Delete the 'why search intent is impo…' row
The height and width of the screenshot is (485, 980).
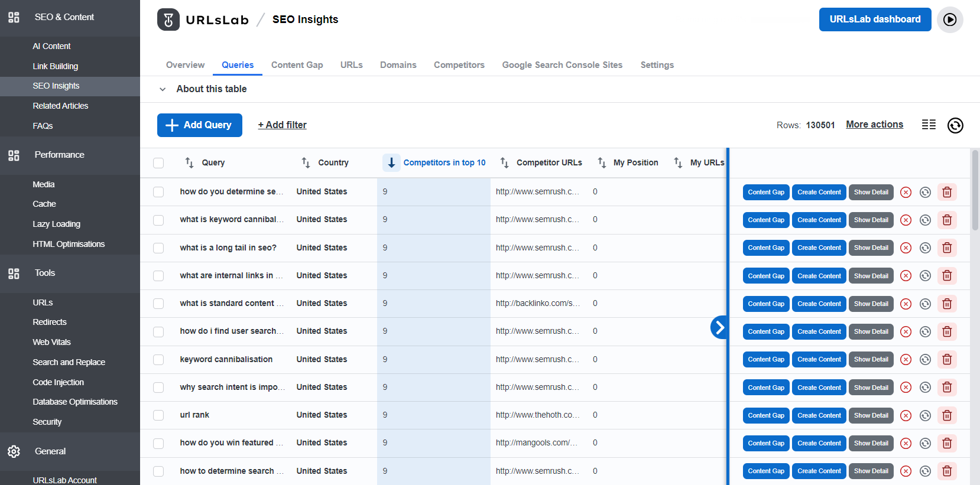pyautogui.click(x=947, y=388)
